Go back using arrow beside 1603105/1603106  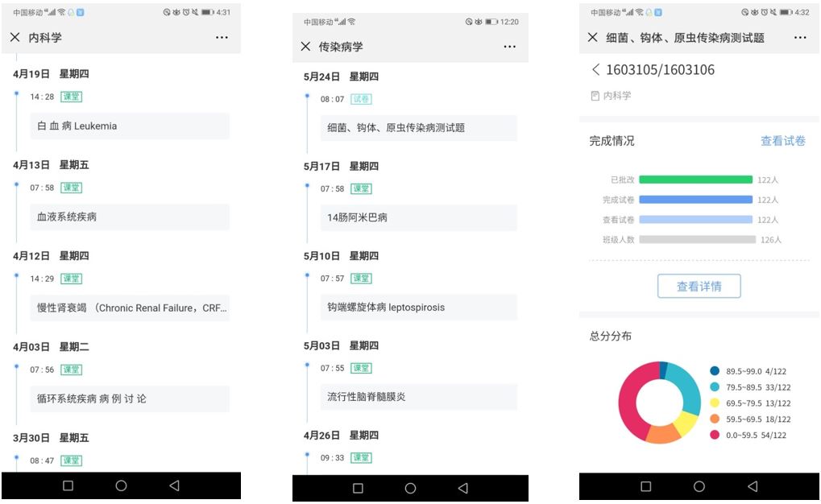(x=595, y=69)
